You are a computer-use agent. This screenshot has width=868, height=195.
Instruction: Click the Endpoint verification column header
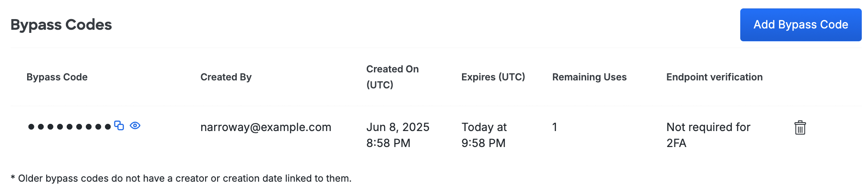(x=714, y=77)
